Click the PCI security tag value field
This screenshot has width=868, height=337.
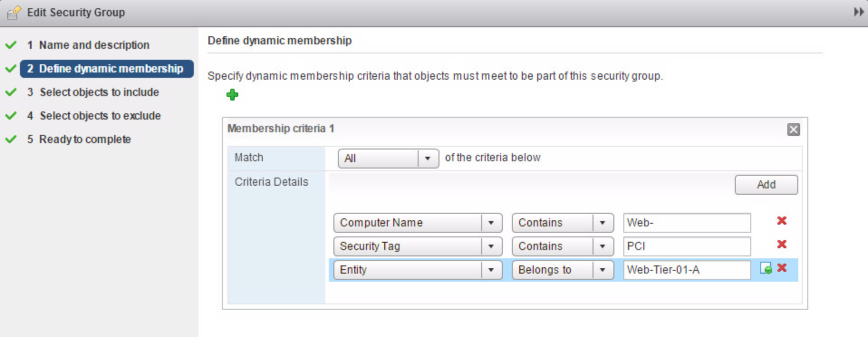coord(686,246)
